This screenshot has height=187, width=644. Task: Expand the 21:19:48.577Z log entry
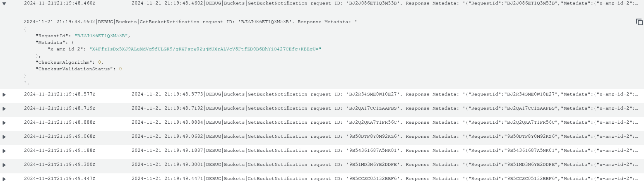pyautogui.click(x=4, y=95)
